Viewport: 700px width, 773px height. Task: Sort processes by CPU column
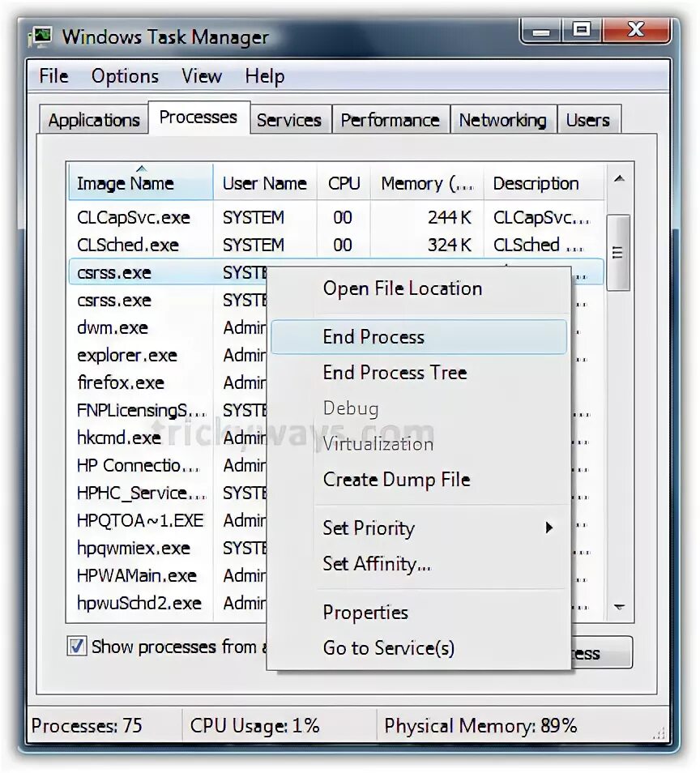pyautogui.click(x=344, y=183)
